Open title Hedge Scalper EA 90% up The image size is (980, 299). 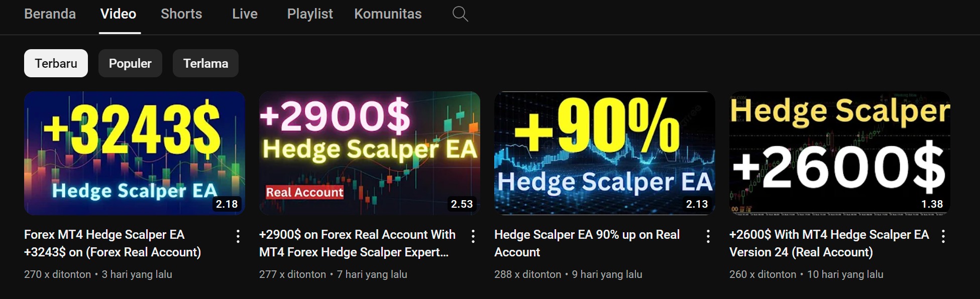pyautogui.click(x=587, y=243)
